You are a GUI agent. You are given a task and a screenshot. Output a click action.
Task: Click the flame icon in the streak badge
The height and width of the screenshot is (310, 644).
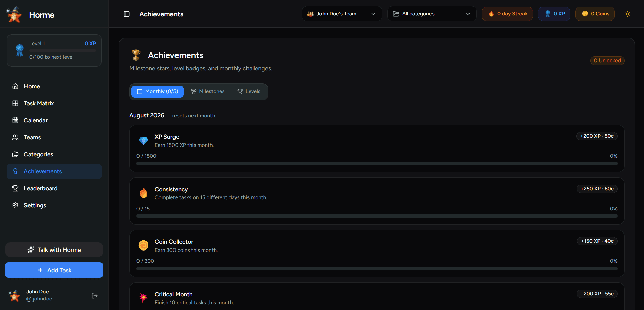point(491,14)
